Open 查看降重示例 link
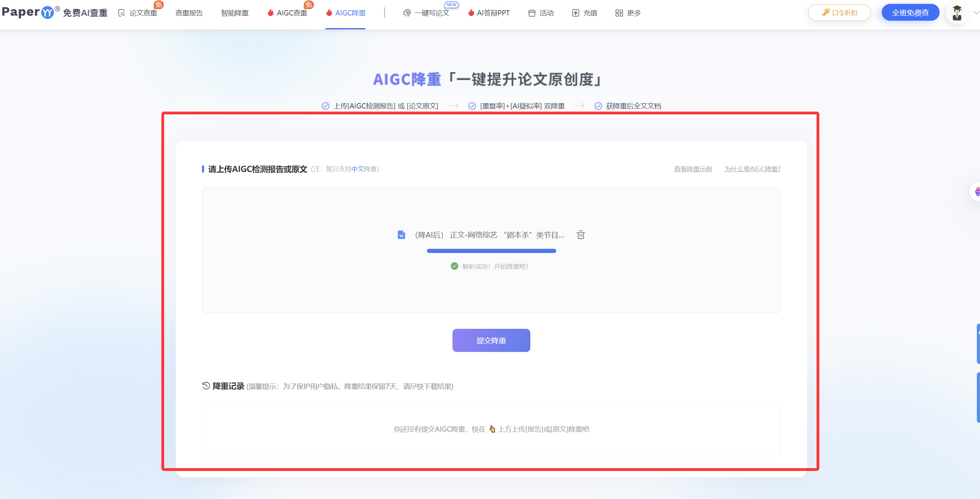The width and height of the screenshot is (980, 499). (x=693, y=169)
